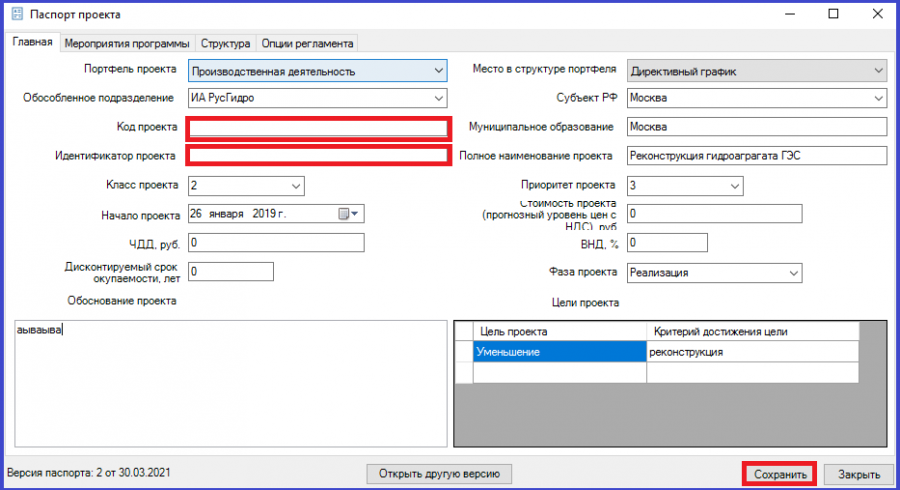
Task: Click the day 26 in start date
Action: click(196, 213)
